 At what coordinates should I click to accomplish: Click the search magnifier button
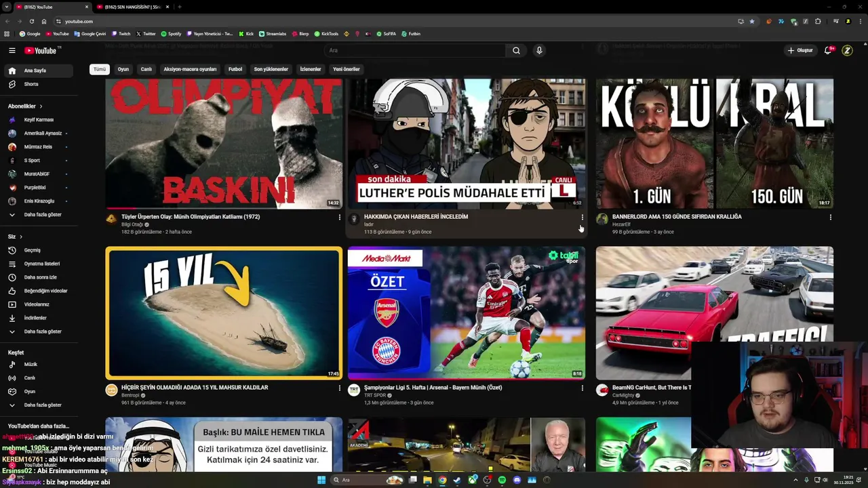(x=516, y=50)
